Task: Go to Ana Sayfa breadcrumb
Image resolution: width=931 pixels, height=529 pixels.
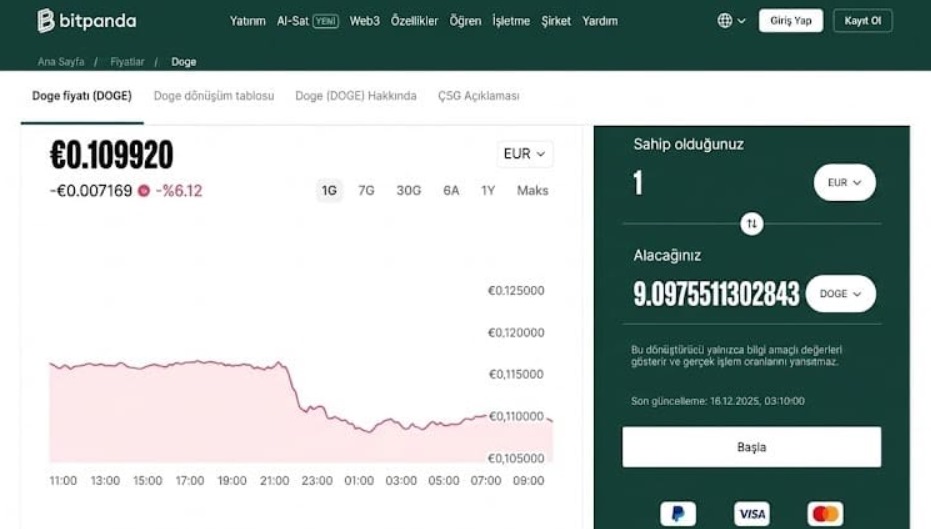Action: (61, 62)
